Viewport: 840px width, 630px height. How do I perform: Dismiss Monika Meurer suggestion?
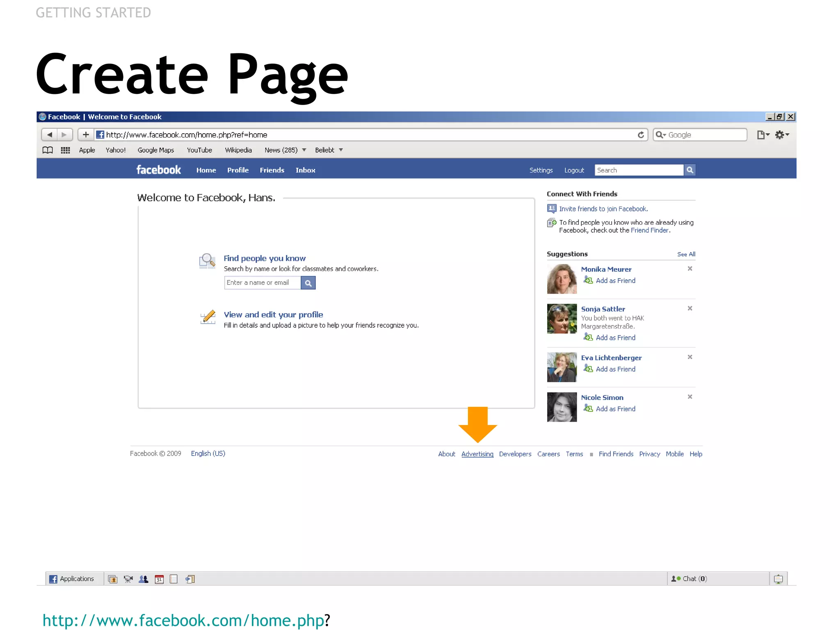point(690,268)
